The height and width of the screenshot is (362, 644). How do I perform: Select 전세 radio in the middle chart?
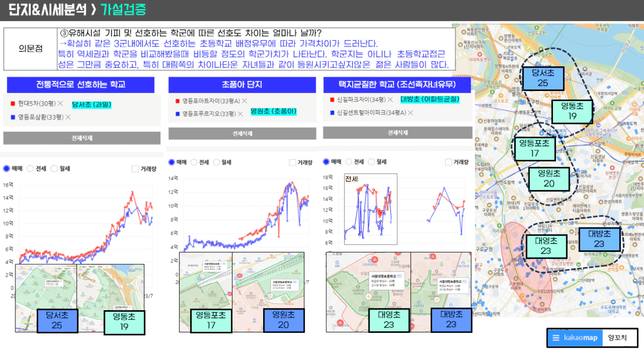point(194,162)
